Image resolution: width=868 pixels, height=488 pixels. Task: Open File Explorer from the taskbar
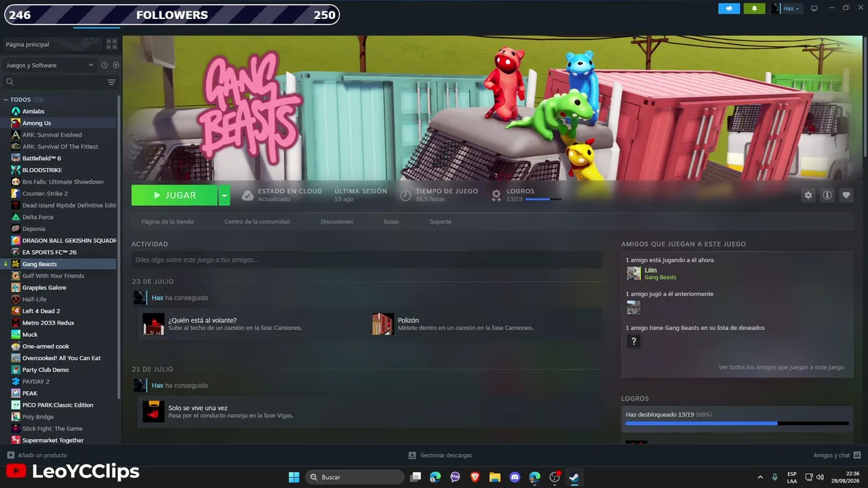(495, 477)
